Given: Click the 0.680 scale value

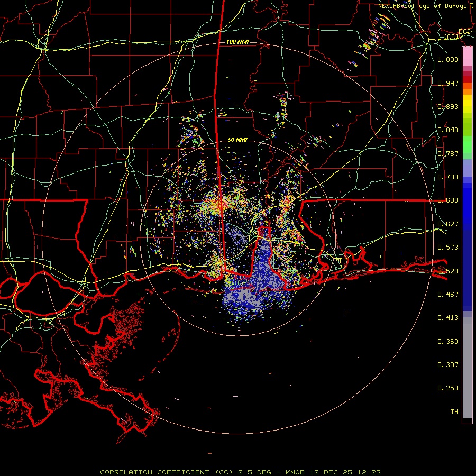Looking at the screenshot, I should [448, 200].
